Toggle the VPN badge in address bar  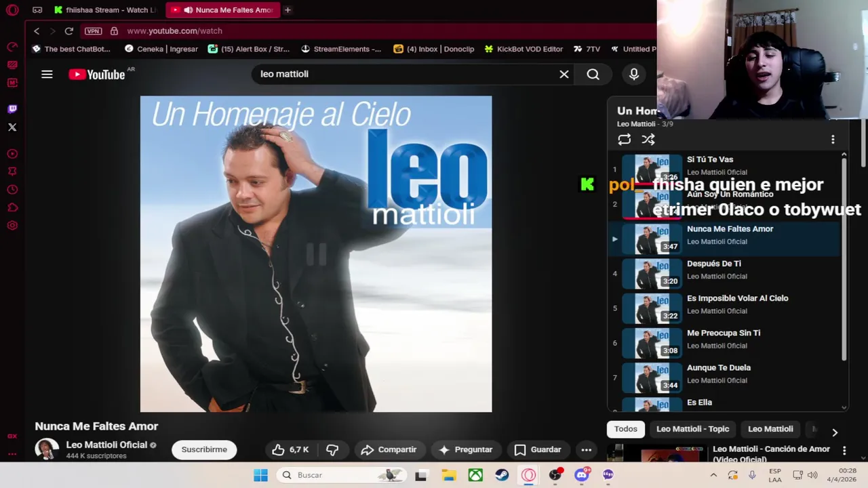[94, 31]
